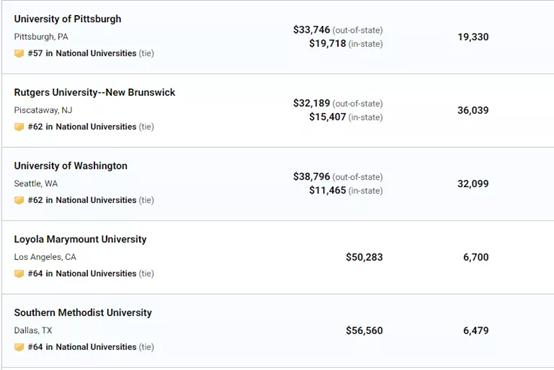The image size is (554, 370).
Task: Click Southern Methodist's #64 National Universities ranking
Action: (x=82, y=347)
